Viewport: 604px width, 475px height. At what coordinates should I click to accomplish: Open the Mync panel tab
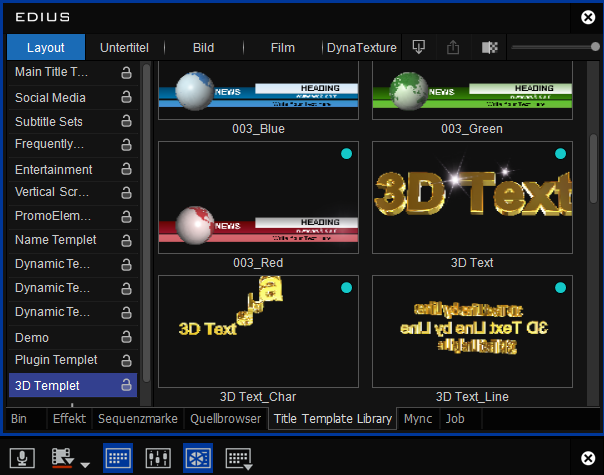pos(418,418)
